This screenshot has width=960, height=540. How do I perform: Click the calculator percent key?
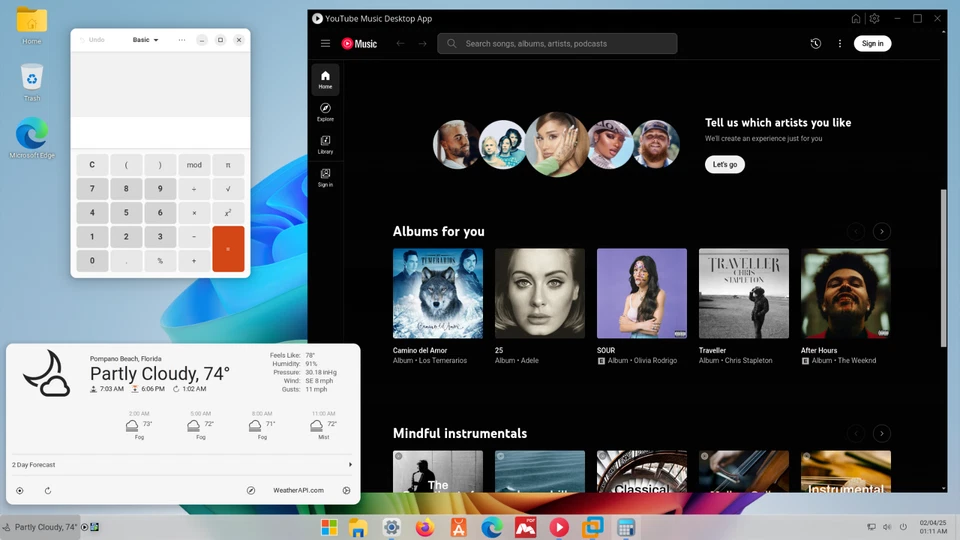point(160,260)
